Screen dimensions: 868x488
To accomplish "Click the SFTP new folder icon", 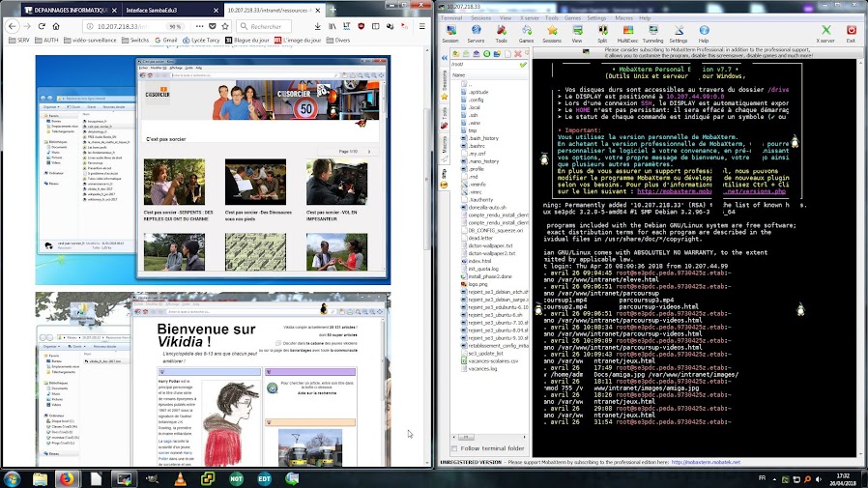I will (x=497, y=54).
